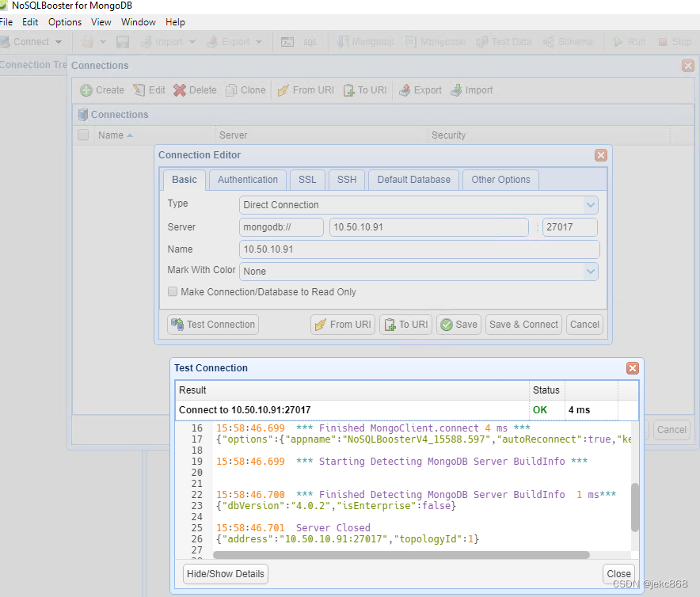Click the Stop toolbar button
700x597 pixels.
[x=675, y=42]
